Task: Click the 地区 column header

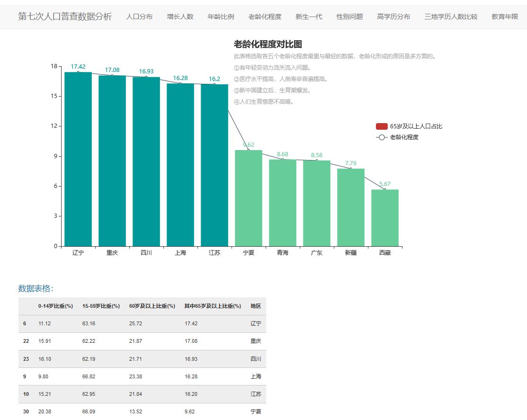Action: click(x=256, y=306)
